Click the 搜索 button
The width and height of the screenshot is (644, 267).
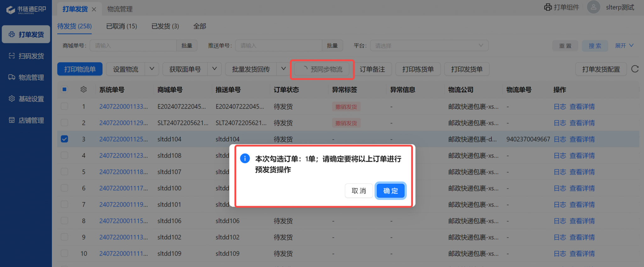point(595,46)
